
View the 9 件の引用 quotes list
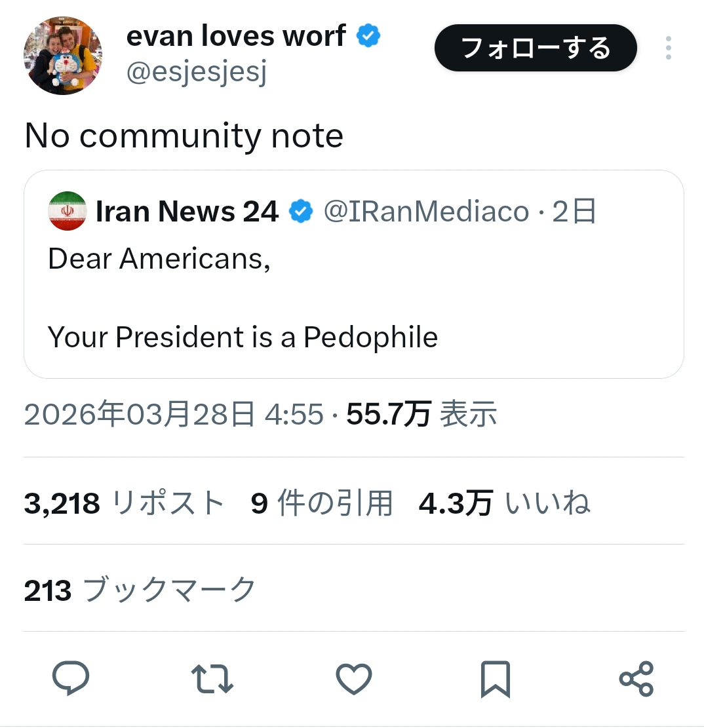[x=322, y=503]
